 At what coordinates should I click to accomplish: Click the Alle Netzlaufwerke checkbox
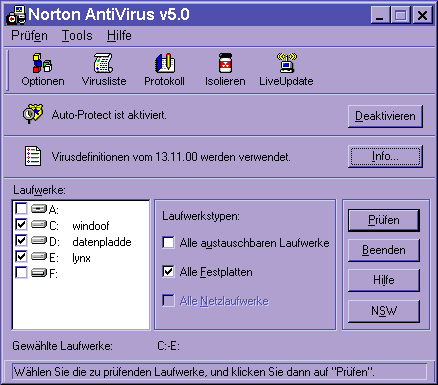click(x=168, y=301)
